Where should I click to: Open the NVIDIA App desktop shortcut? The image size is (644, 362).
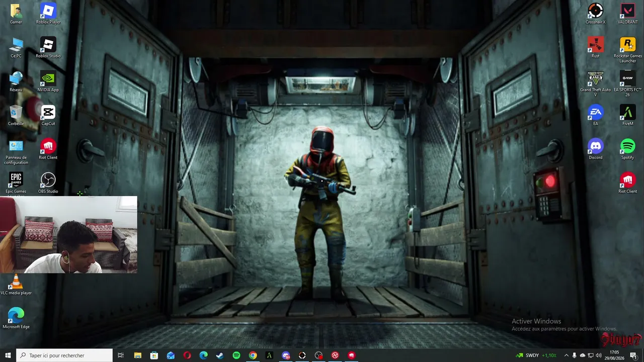click(48, 81)
